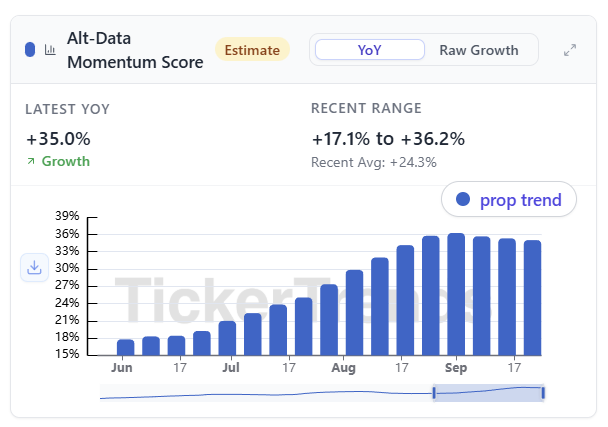608x427 pixels.
Task: Download the chart data
Action: point(35,267)
